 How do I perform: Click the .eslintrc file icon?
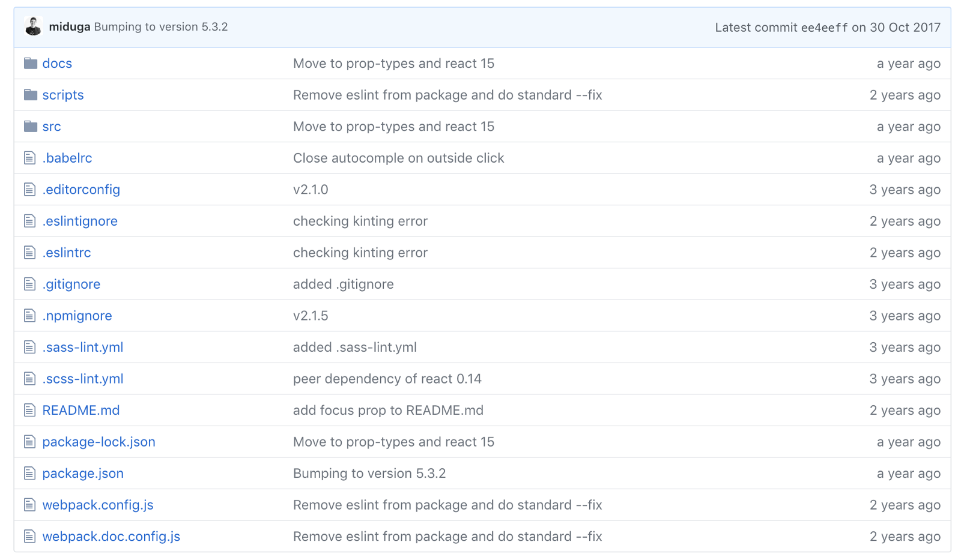coord(30,253)
